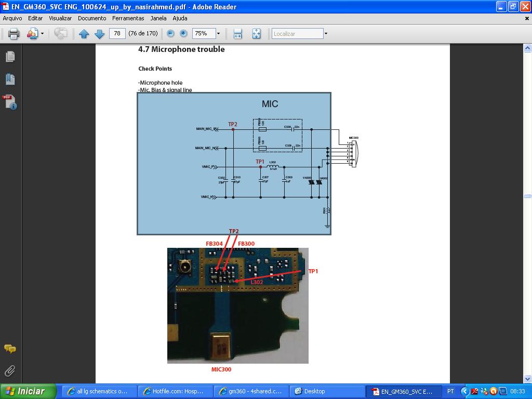Click the circuit board photo
532x399 pixels.
(238, 305)
